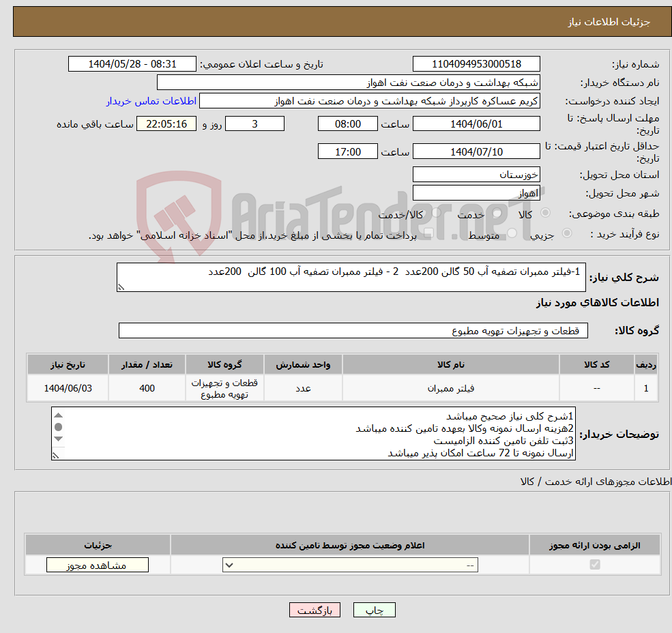Image resolution: width=672 pixels, height=633 pixels.
Task: Click the فیلتر ممبران cell in table
Action: pyautogui.click(x=450, y=388)
